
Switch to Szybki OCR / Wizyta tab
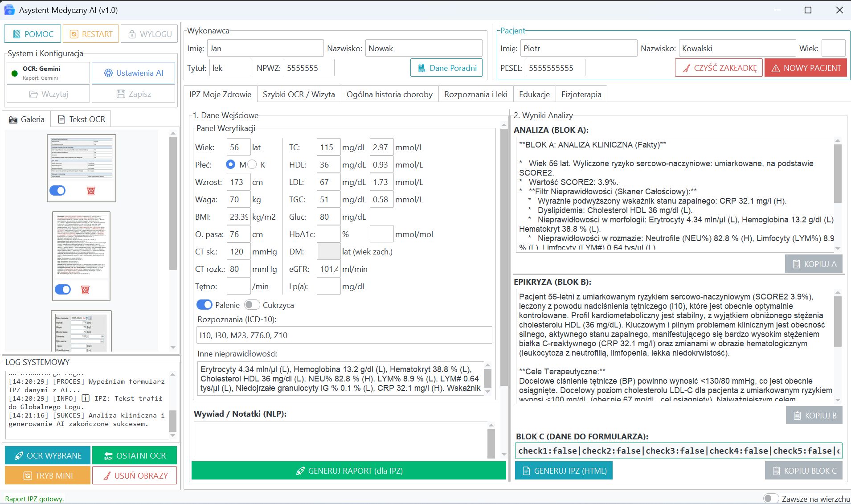pos(299,94)
